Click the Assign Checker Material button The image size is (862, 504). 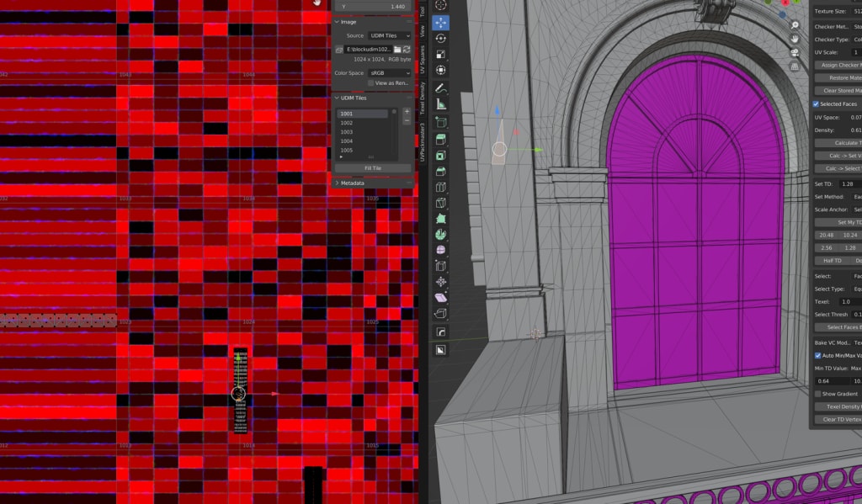(838, 65)
